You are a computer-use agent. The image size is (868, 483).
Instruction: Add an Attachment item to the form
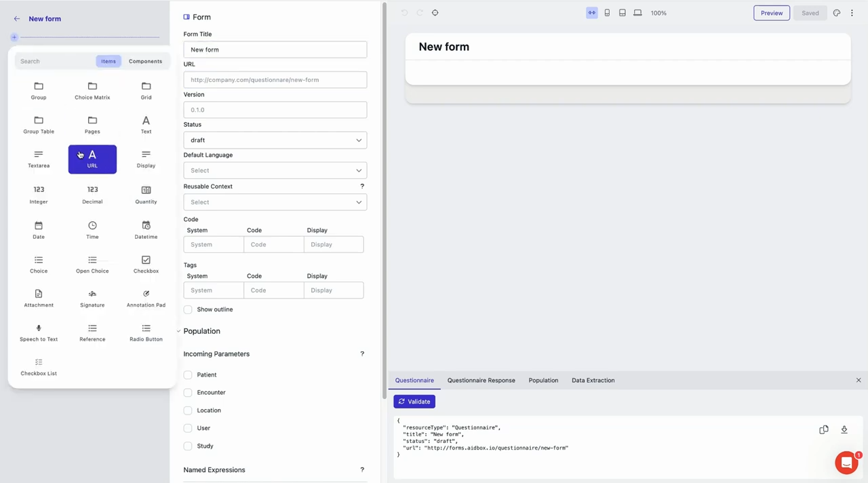click(x=39, y=298)
